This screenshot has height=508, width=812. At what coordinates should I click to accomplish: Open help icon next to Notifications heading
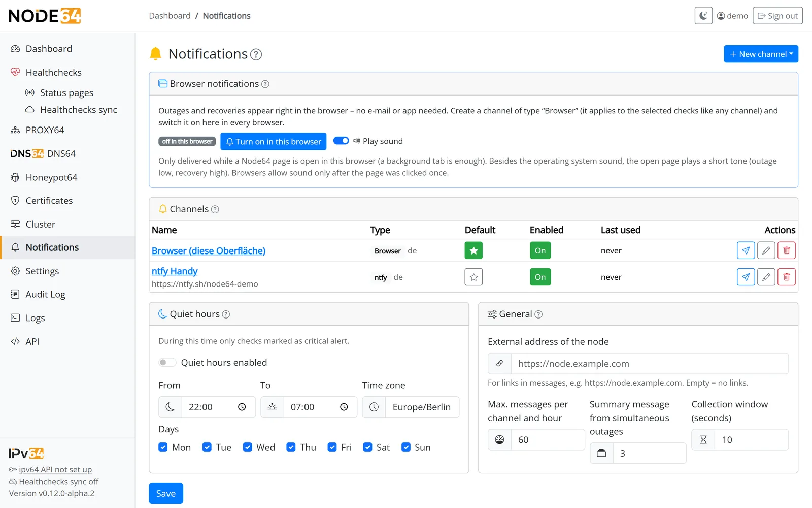coord(256,54)
